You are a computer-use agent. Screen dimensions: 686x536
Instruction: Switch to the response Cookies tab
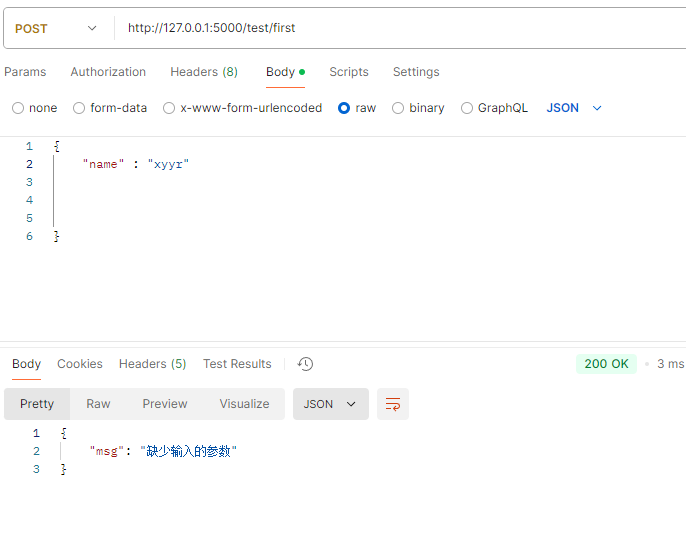click(80, 364)
